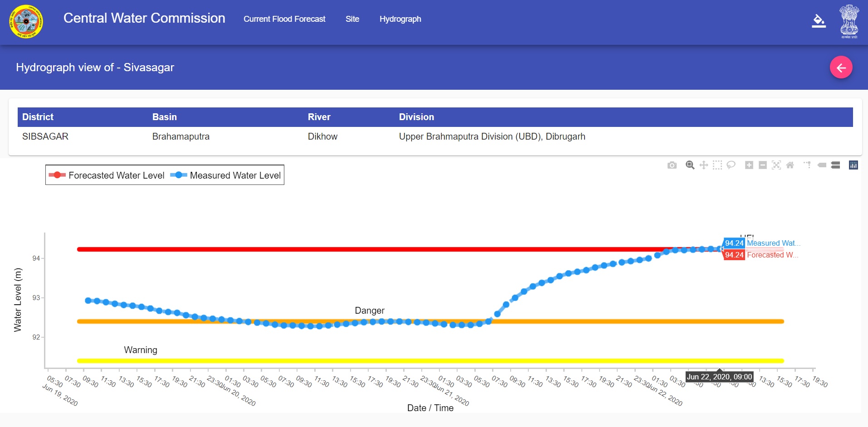Choose the Box Select tool
The height and width of the screenshot is (427, 868).
pos(717,165)
